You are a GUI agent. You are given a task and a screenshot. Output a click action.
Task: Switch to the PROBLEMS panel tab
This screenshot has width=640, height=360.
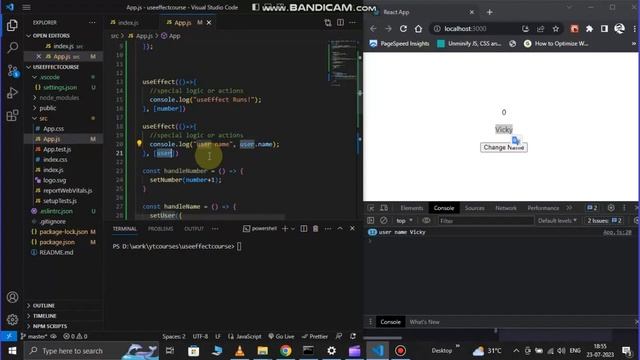coord(160,229)
